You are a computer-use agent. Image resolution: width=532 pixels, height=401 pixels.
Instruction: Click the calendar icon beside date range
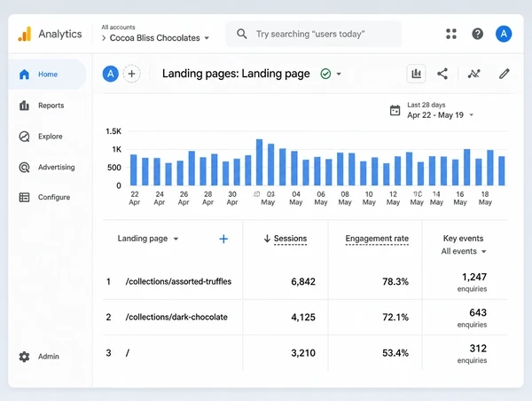395,110
